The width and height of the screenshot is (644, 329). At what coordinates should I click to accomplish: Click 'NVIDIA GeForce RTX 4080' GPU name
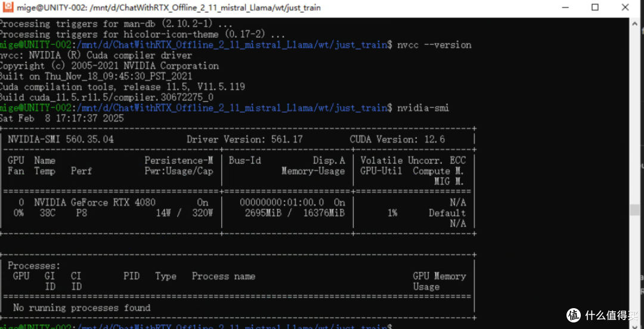(x=95, y=203)
